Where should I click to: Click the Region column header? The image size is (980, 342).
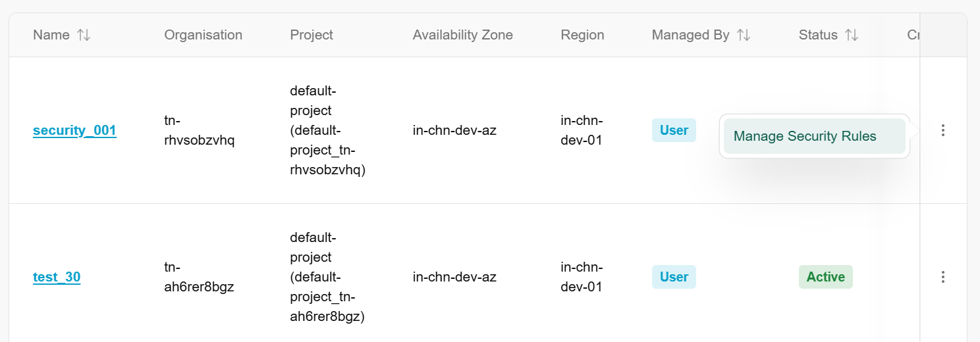click(582, 36)
